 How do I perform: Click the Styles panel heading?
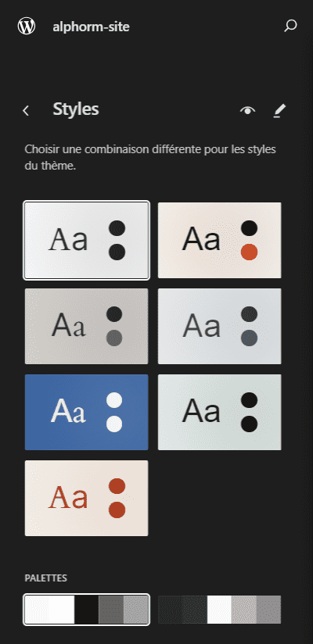pos(76,109)
